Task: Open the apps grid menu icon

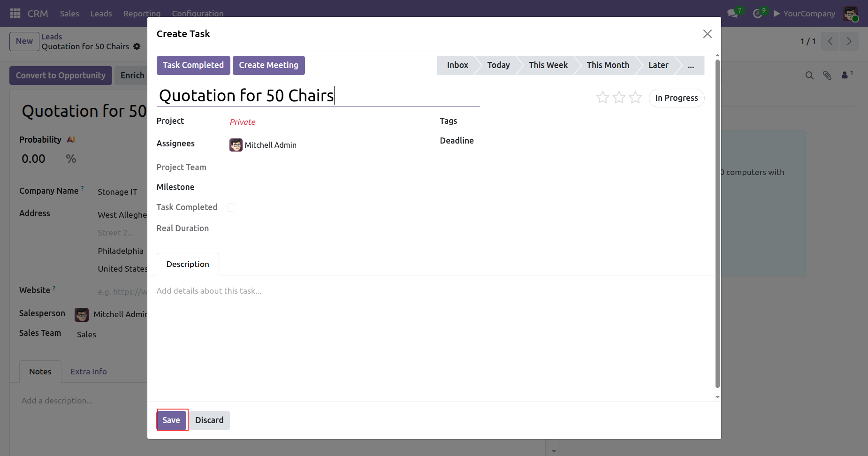Action: 15,14
